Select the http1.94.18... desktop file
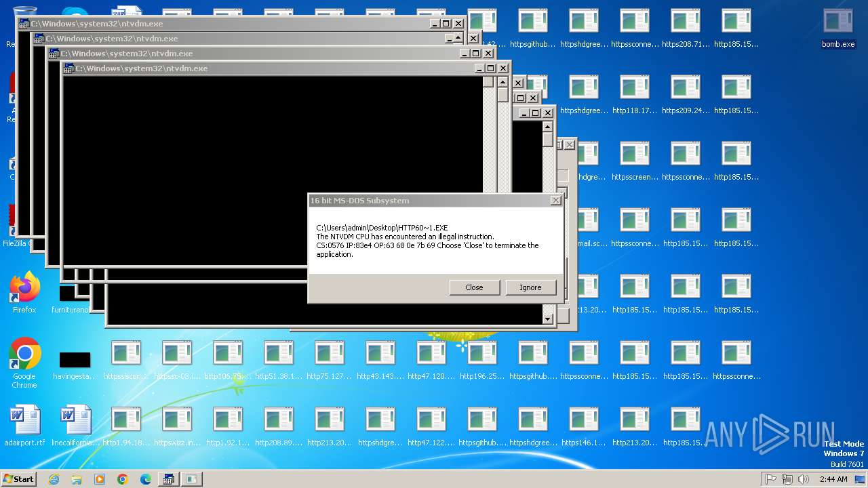868x488 pixels. pos(126,427)
